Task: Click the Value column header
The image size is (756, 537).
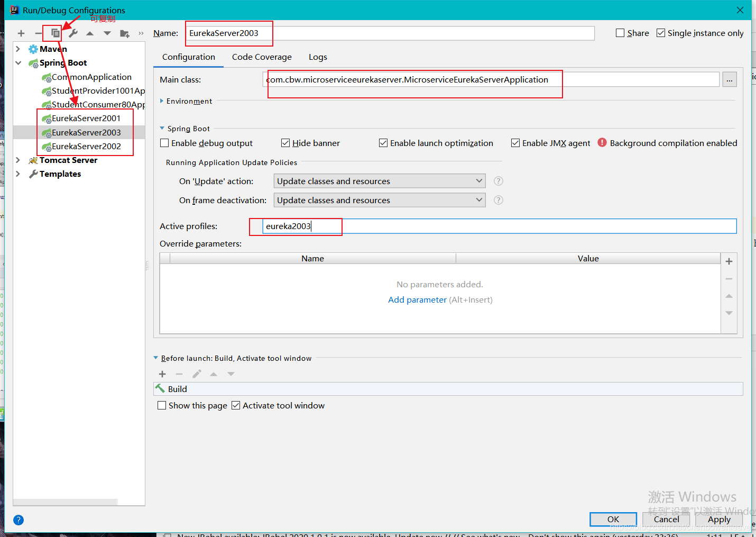Action: click(588, 258)
